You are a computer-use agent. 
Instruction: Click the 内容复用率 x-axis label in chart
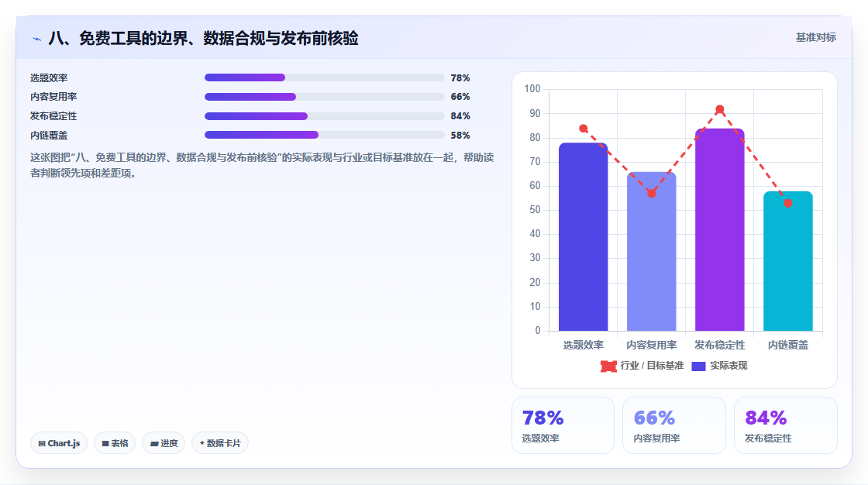652,345
